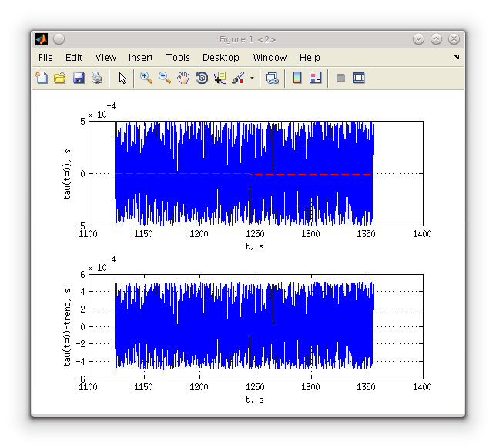Toggle the Insert Legend button
Viewport: 496px width, 448px height.
point(316,78)
